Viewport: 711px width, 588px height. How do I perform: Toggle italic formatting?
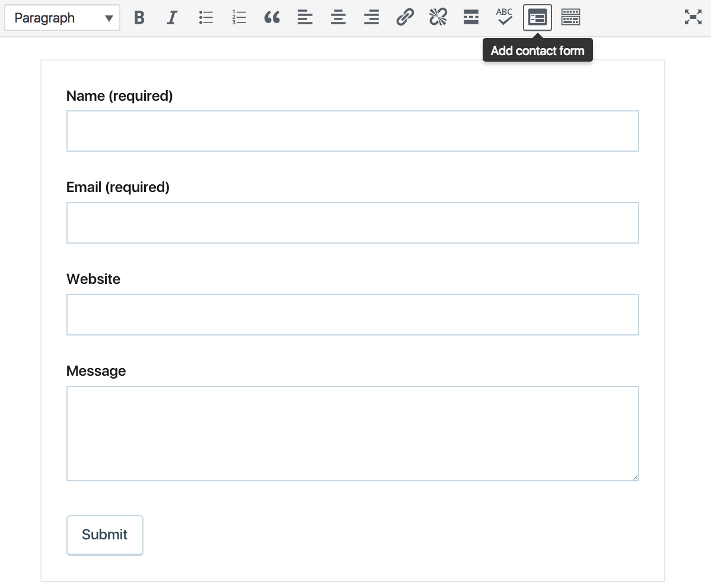click(x=172, y=18)
